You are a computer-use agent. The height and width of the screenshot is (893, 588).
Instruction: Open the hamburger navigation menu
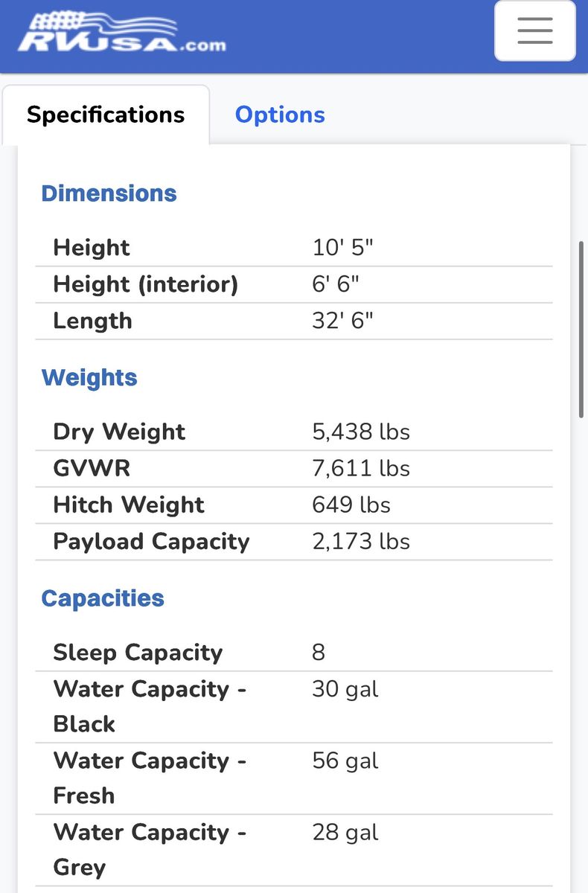[x=534, y=31]
